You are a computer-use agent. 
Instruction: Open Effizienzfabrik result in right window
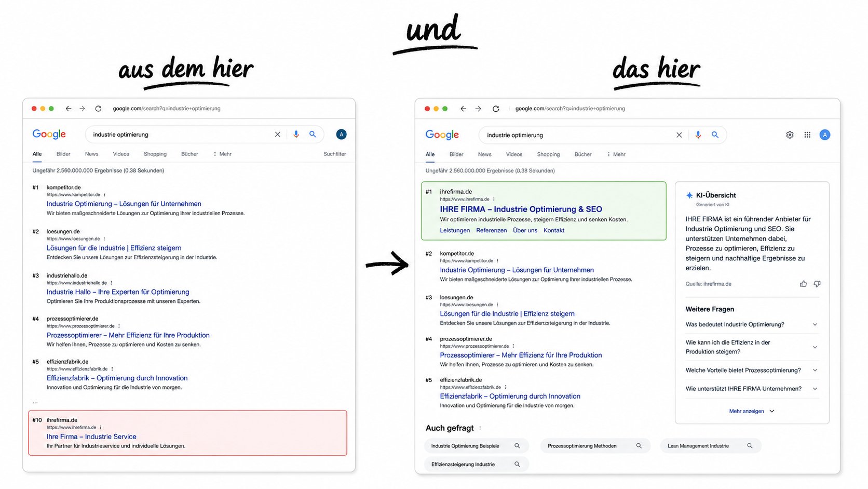[510, 396]
